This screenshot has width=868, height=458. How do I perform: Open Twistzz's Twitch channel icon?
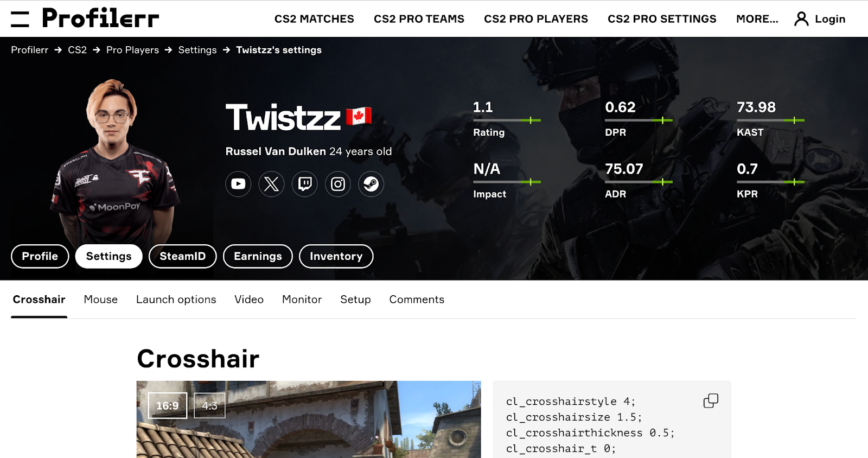305,184
